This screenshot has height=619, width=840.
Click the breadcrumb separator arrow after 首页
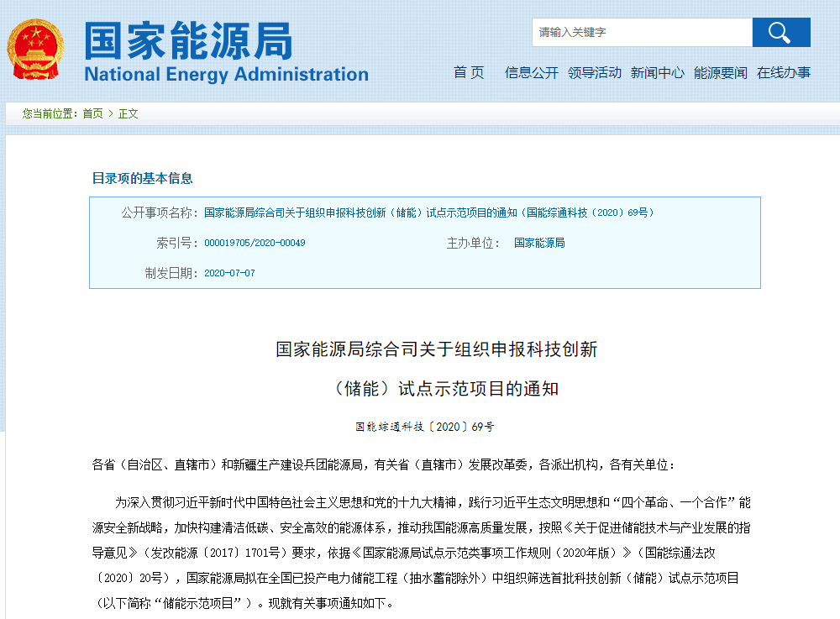110,113
